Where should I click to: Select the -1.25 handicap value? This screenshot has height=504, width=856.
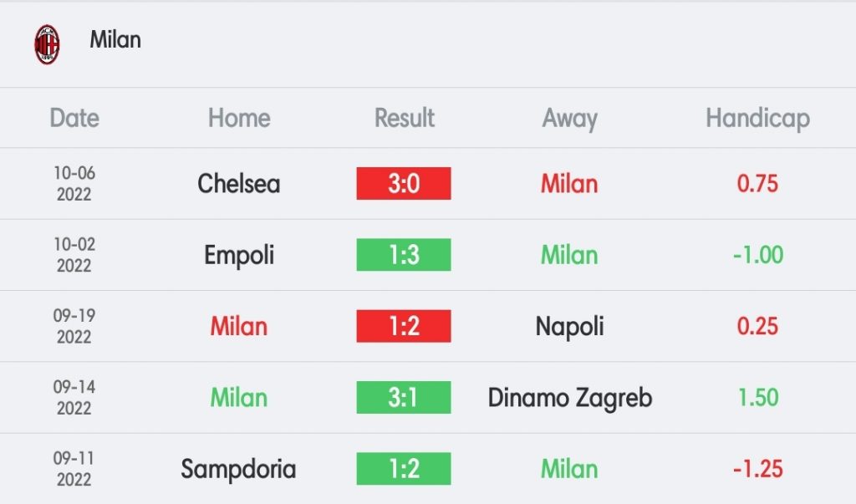(x=757, y=469)
